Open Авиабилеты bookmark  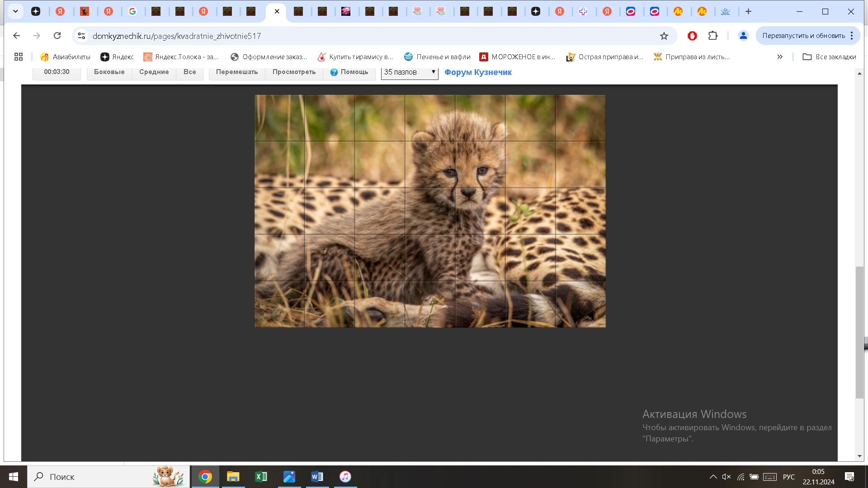point(65,56)
